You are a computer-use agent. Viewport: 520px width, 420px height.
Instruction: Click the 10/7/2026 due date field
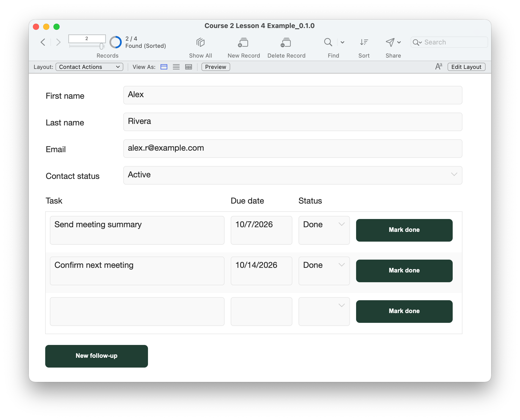262,230
